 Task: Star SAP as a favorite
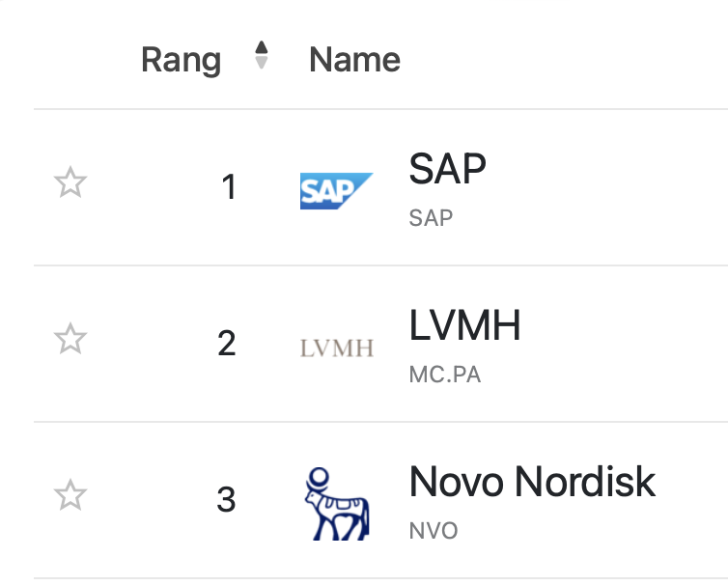pos(70,182)
